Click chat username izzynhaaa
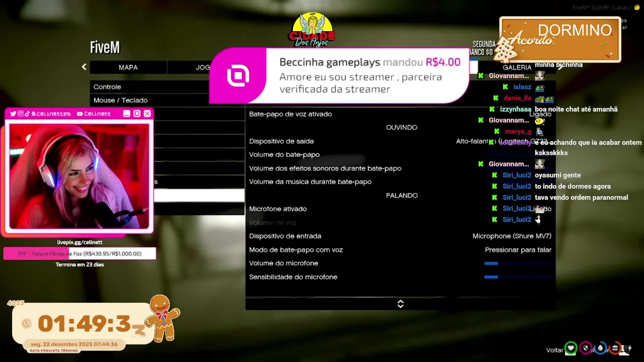 coord(516,109)
